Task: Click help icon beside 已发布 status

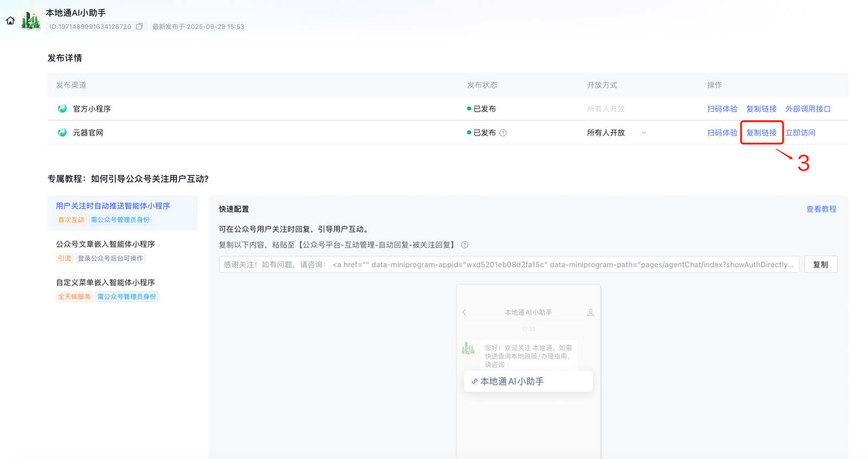Action: [x=503, y=133]
